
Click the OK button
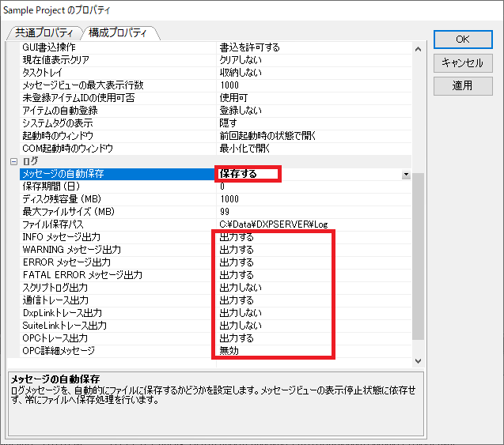pos(463,40)
